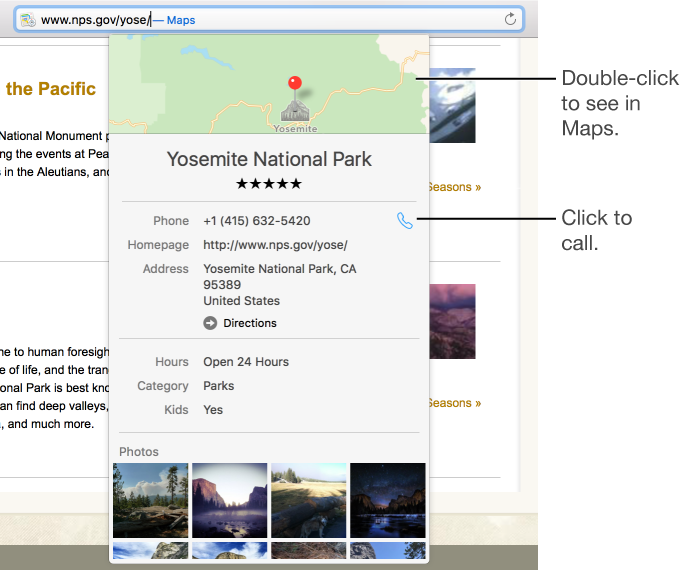
Task: Click the Directions arrow icon
Action: pos(210,323)
